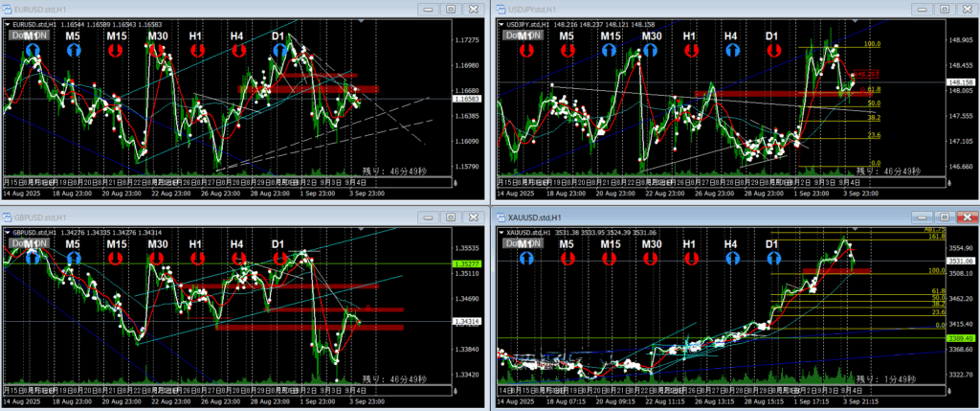Toggle the Dot ON button in GBPUSD chart
This screenshot has height=411, width=980.
pyautogui.click(x=29, y=243)
